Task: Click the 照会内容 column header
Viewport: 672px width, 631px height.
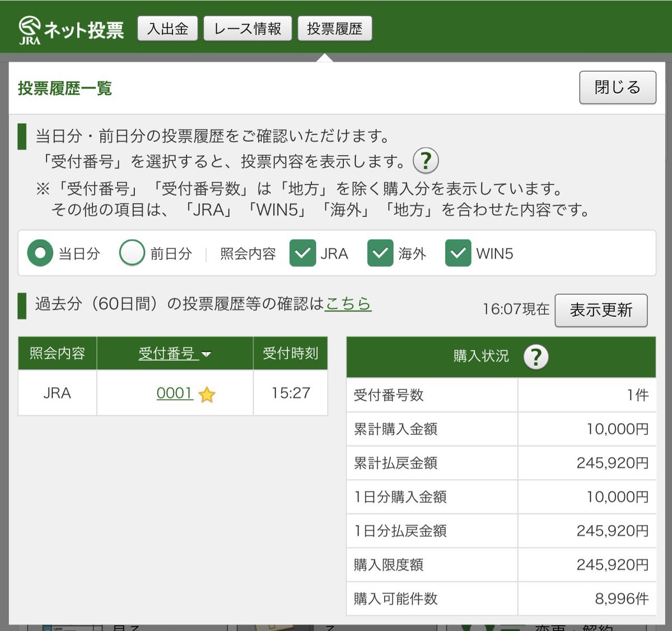Action: coord(57,354)
